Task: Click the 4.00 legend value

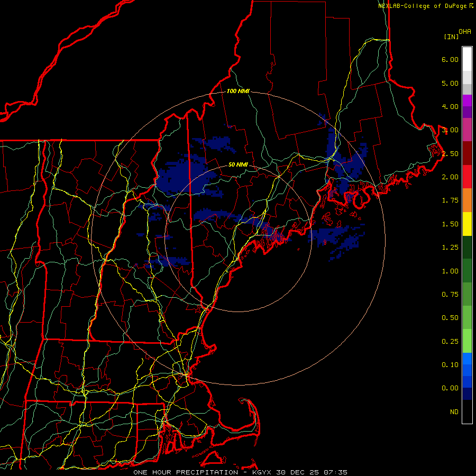Action: coord(450,106)
